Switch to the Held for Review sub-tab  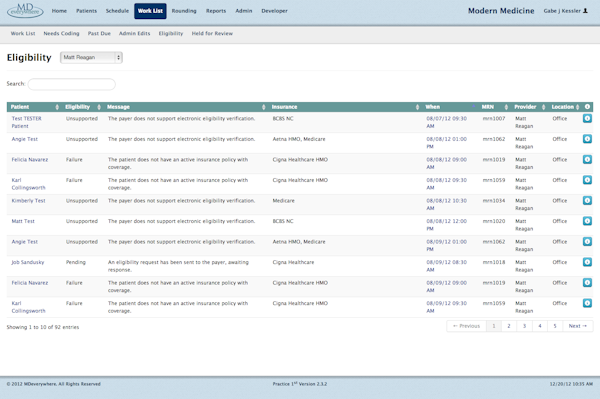pyautogui.click(x=212, y=33)
